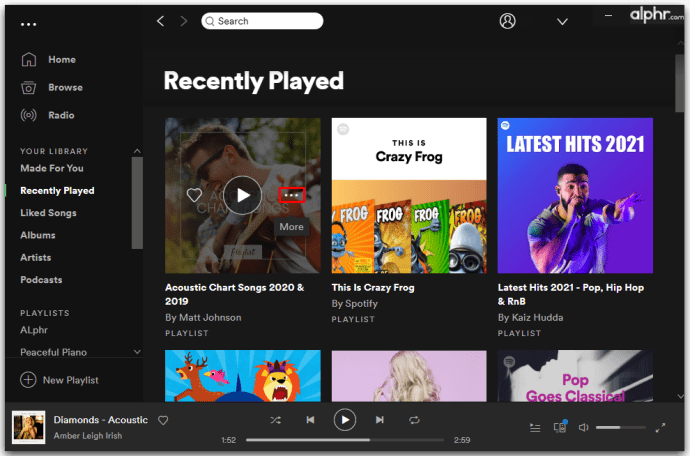Toggle repeat mode
The height and width of the screenshot is (456, 690).
click(414, 420)
